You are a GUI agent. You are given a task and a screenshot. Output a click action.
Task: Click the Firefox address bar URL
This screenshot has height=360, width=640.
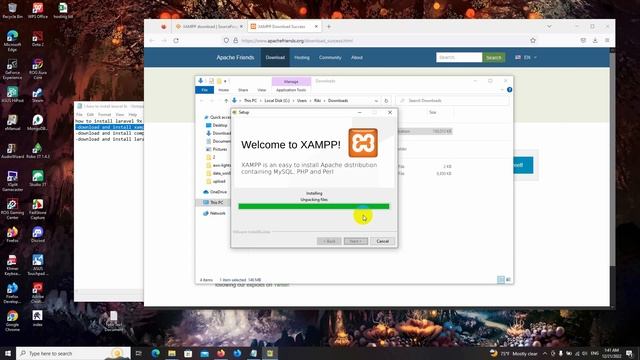[x=297, y=41]
